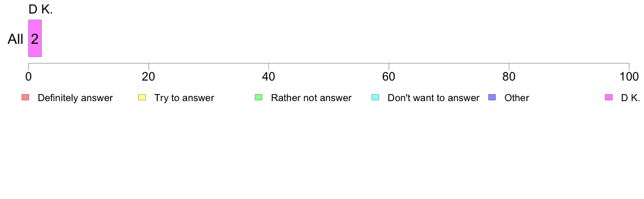This screenshot has width=644, height=199.
Task: Click the cyan Don't want to answer swatch
Action: (x=375, y=97)
